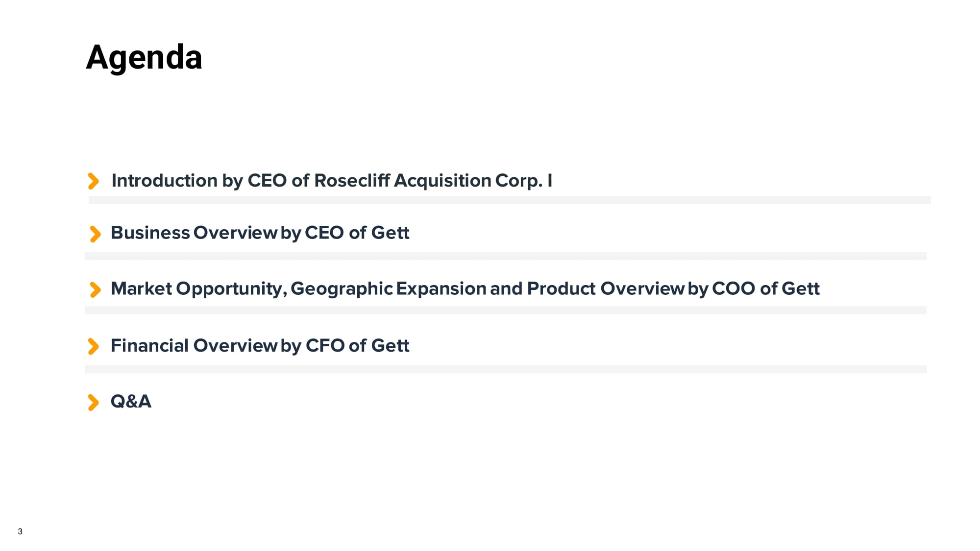Click the orange chevron beside Q&A
This screenshot has width=980, height=551.
93,402
